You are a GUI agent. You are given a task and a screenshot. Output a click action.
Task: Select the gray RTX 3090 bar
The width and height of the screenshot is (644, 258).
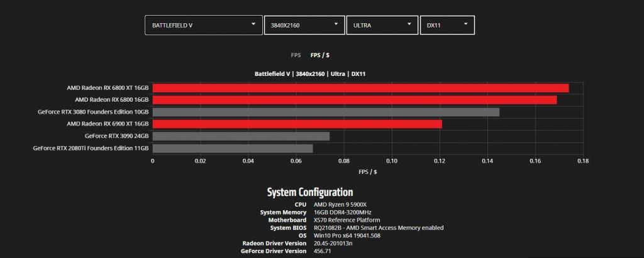[240, 136]
